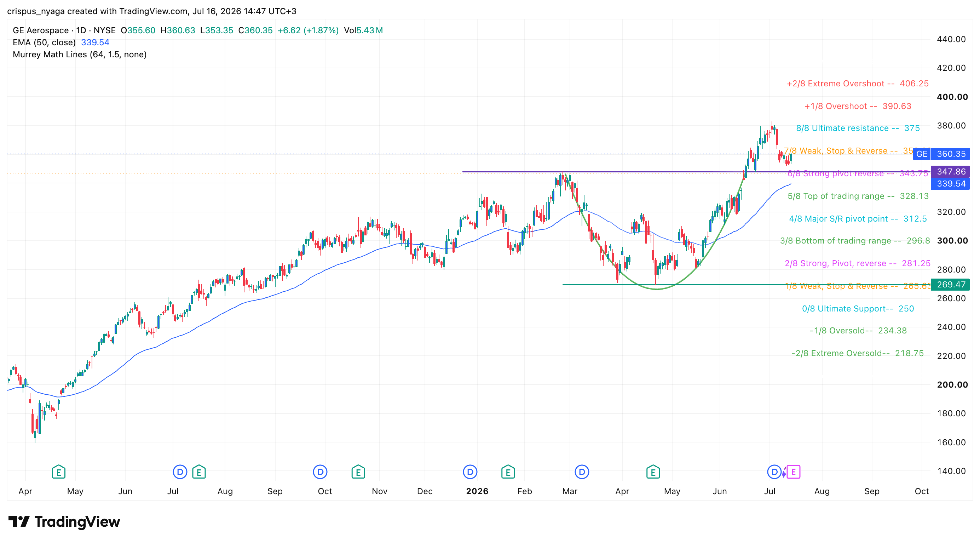Click the April 2025 earnings marker
The height and width of the screenshot is (543, 980).
pyautogui.click(x=59, y=472)
